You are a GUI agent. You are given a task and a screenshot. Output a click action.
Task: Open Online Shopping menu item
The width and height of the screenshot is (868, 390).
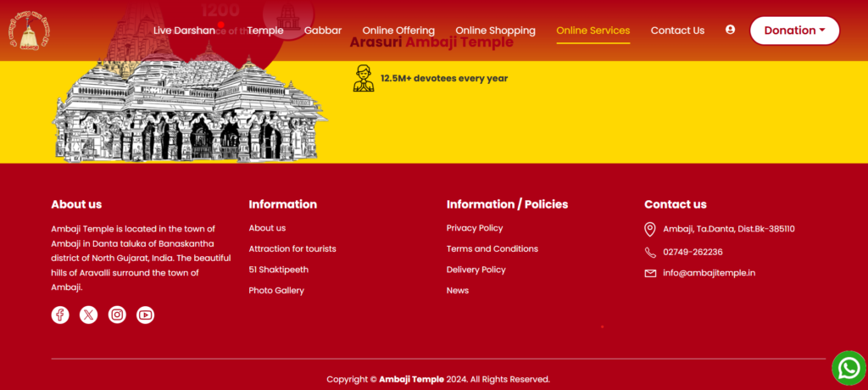495,31
